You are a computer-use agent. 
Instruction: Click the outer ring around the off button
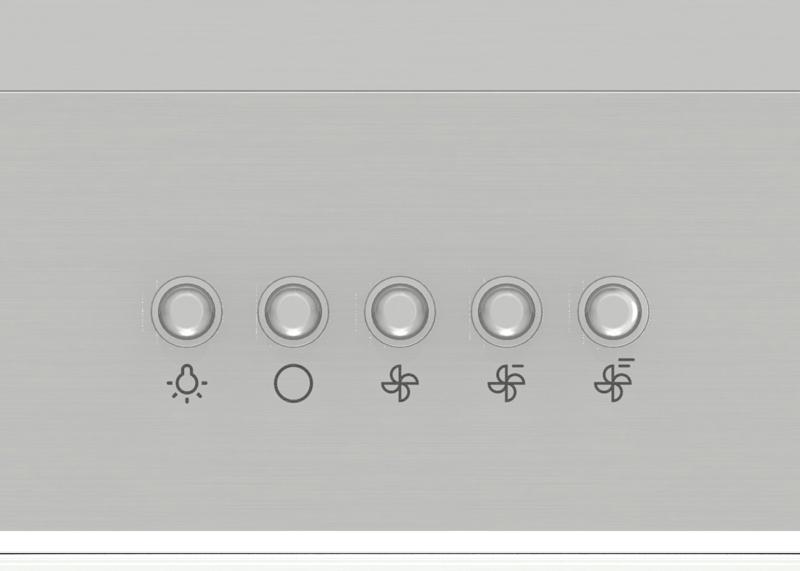pyautogui.click(x=293, y=280)
